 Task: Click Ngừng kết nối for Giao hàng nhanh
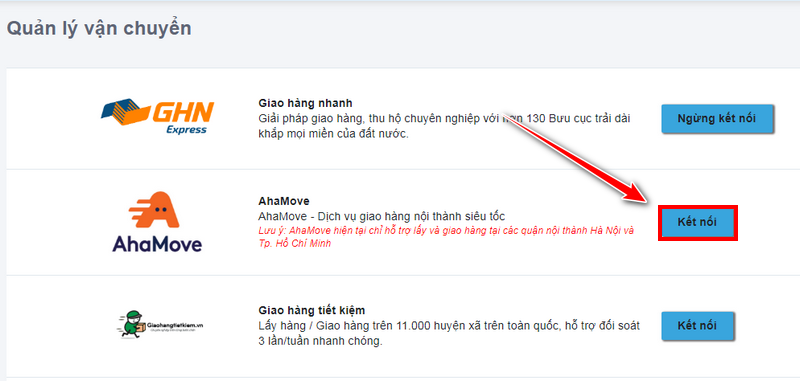[718, 119]
